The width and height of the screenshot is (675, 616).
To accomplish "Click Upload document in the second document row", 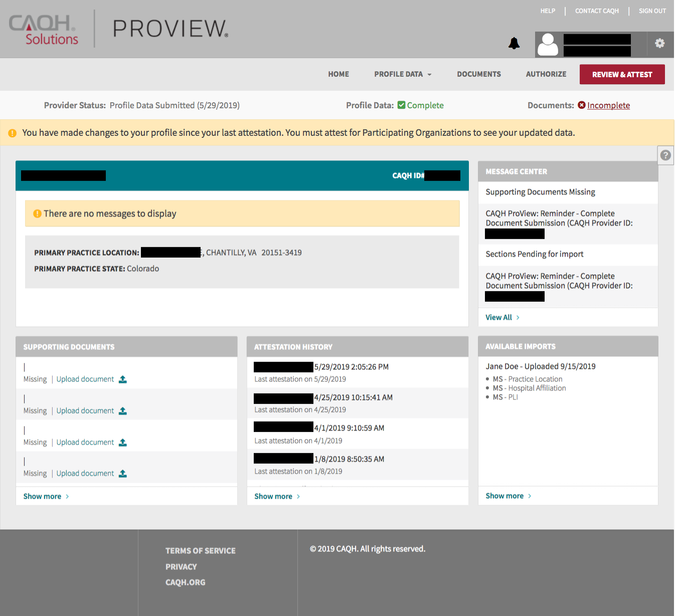I will point(85,411).
